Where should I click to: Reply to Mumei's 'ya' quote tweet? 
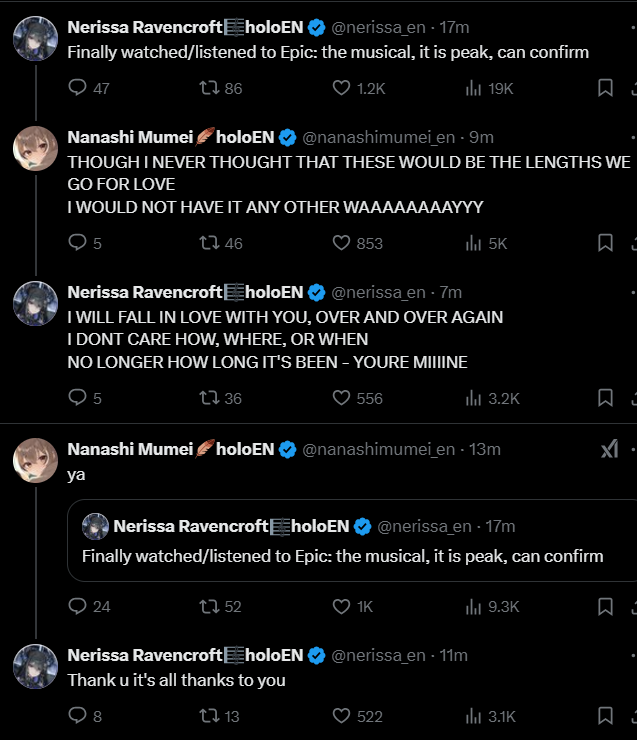[x=78, y=606]
